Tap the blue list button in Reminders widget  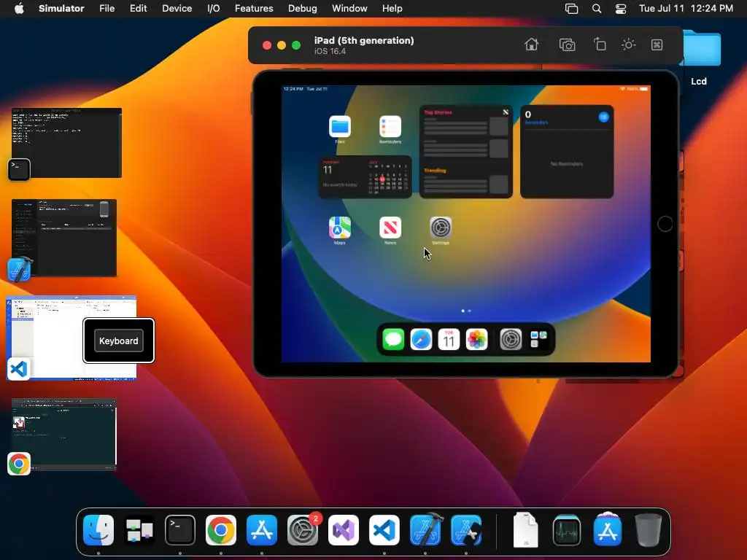[603, 117]
